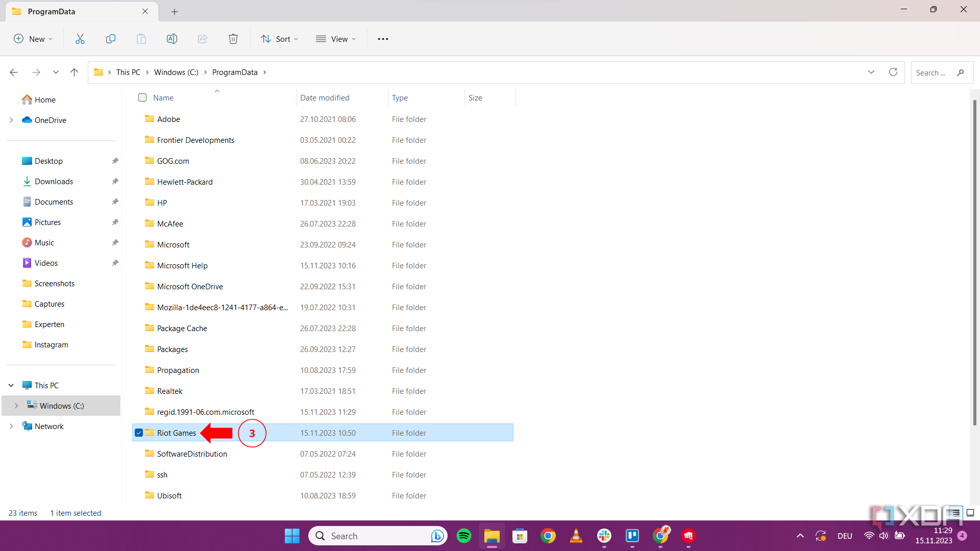This screenshot has height=551, width=980.
Task: Click ProgramData in breadcrumb
Action: (x=235, y=72)
